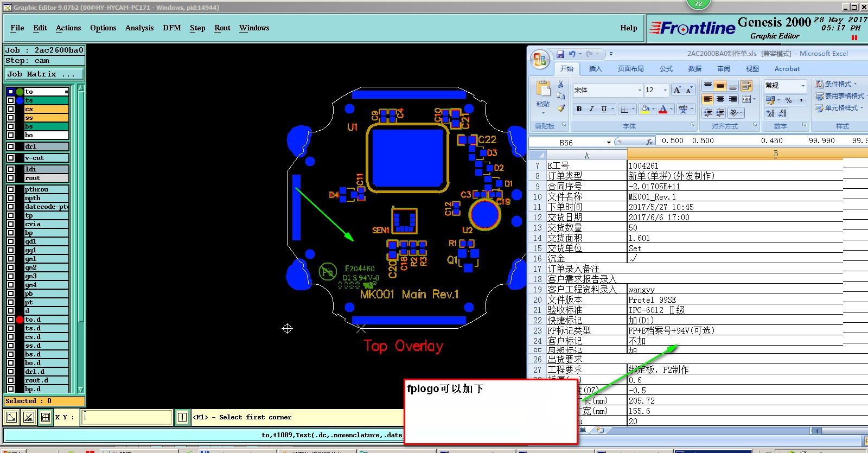868x453 pixels.
Task: Toggle checkbox for the bo layer
Action: click(x=11, y=135)
